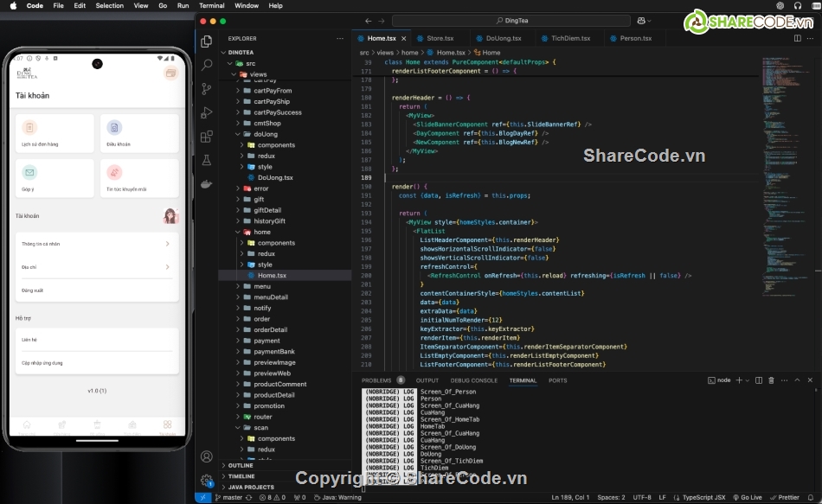The height and width of the screenshot is (504, 822).
Task: Close the bottom panel
Action: pos(810,380)
